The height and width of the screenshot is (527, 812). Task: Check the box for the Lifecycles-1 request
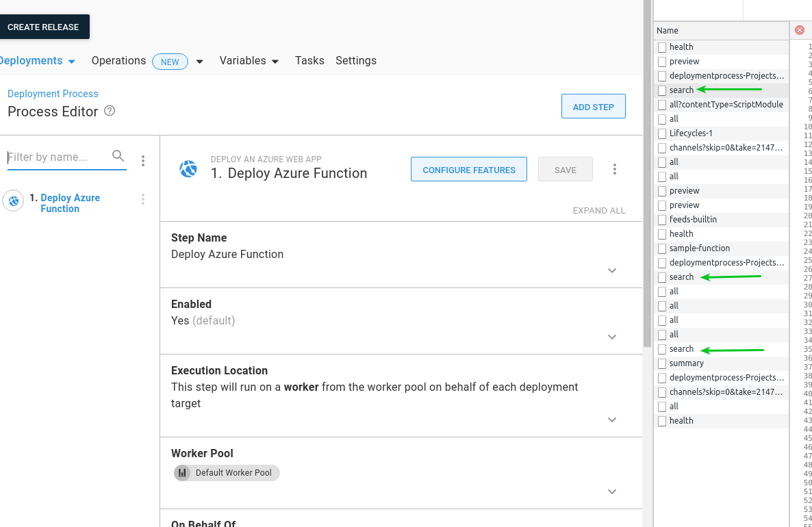pyautogui.click(x=662, y=133)
